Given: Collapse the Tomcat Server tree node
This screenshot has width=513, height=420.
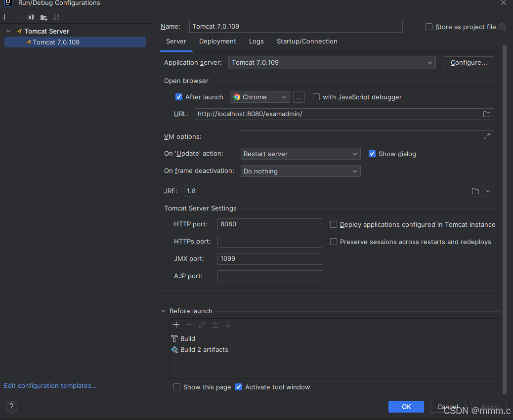Looking at the screenshot, I should tap(9, 31).
